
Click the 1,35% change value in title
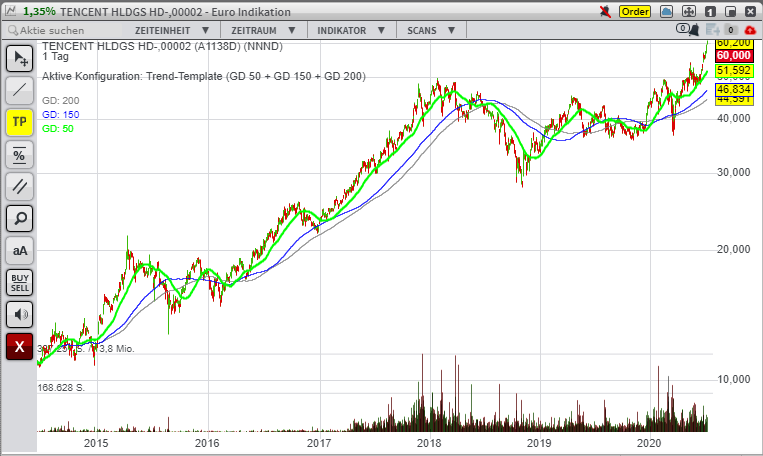coord(39,12)
